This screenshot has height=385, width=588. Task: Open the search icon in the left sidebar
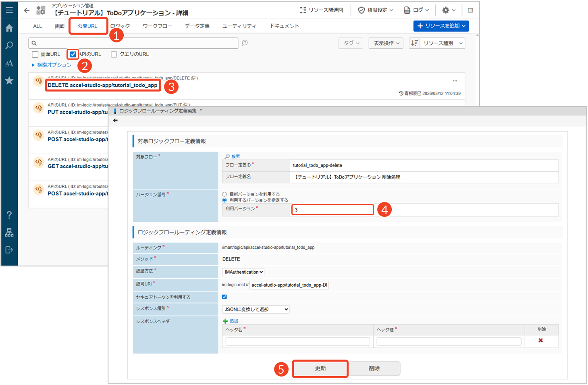[x=9, y=46]
